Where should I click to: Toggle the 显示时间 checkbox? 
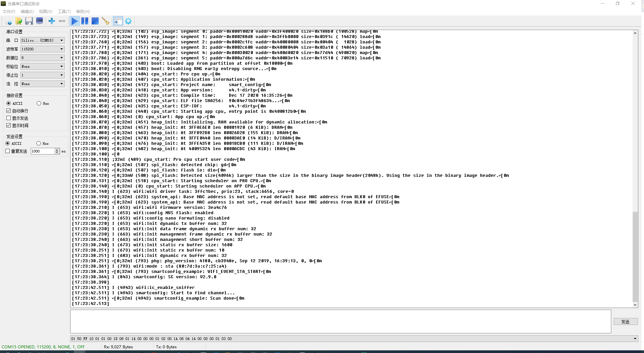pyautogui.click(x=9, y=125)
